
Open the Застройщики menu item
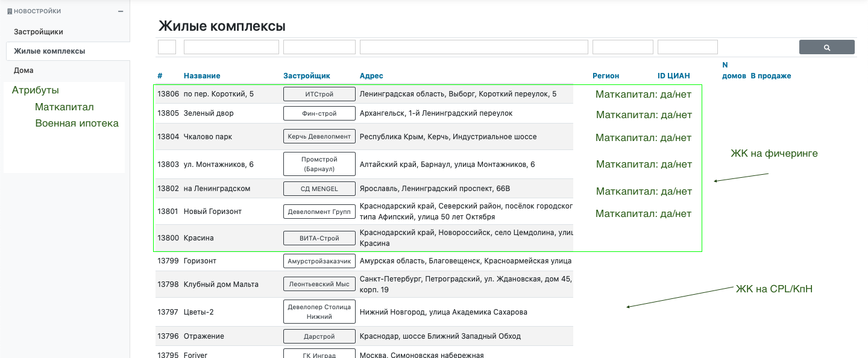[39, 31]
